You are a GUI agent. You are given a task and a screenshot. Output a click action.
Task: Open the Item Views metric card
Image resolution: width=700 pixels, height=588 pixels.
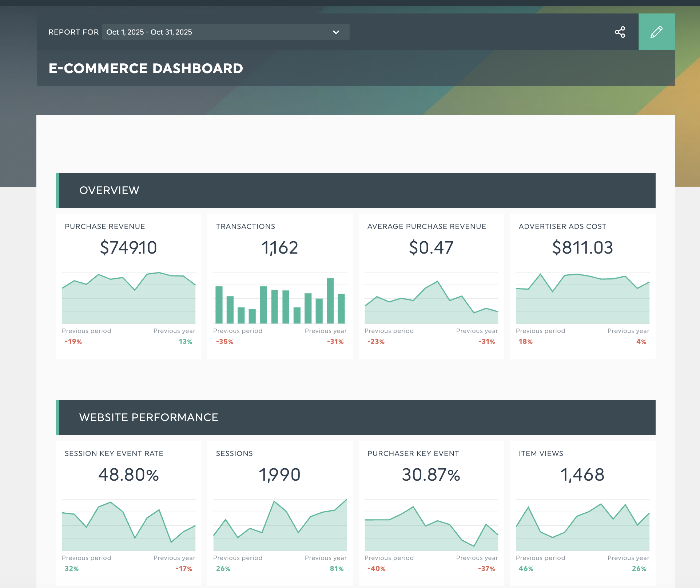(x=582, y=474)
